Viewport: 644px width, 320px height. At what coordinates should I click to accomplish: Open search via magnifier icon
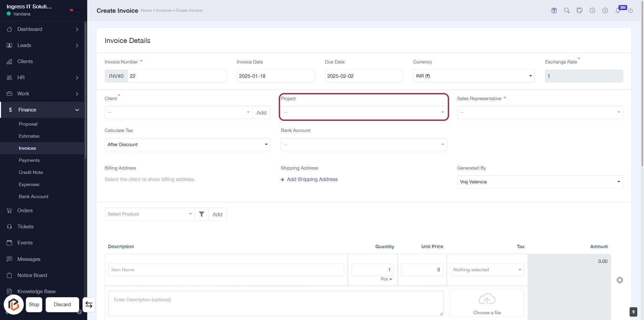click(x=567, y=10)
